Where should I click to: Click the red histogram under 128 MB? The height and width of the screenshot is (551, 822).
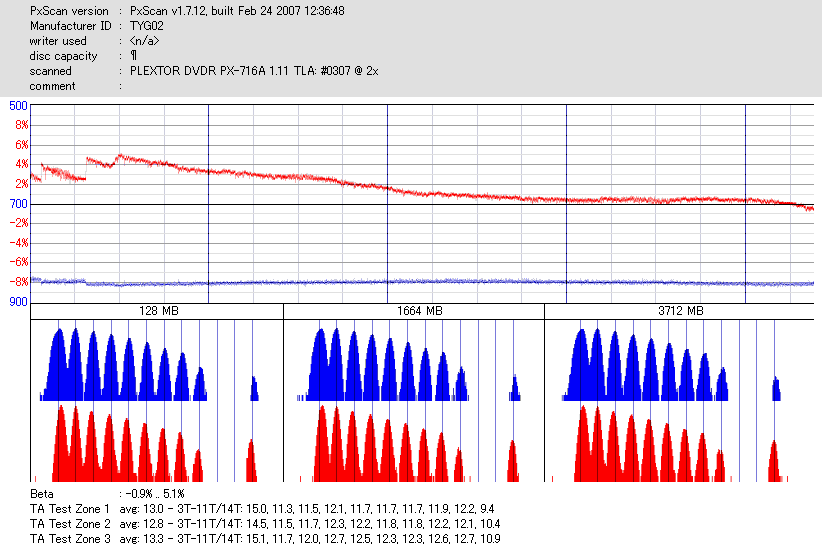pos(146,443)
